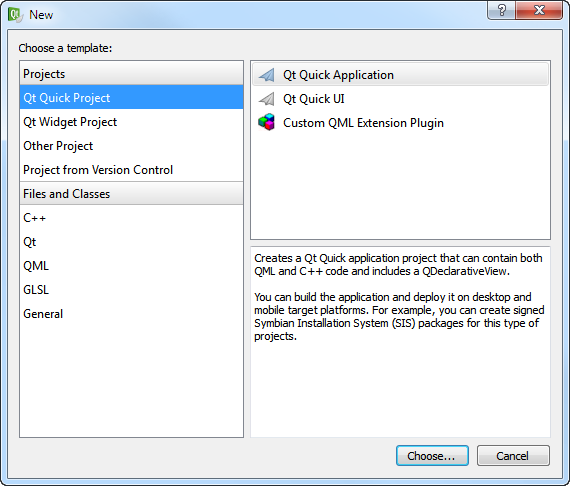The width and height of the screenshot is (570, 486).
Task: Select Custom QML Extension Plugin template
Action: pyautogui.click(x=400, y=123)
